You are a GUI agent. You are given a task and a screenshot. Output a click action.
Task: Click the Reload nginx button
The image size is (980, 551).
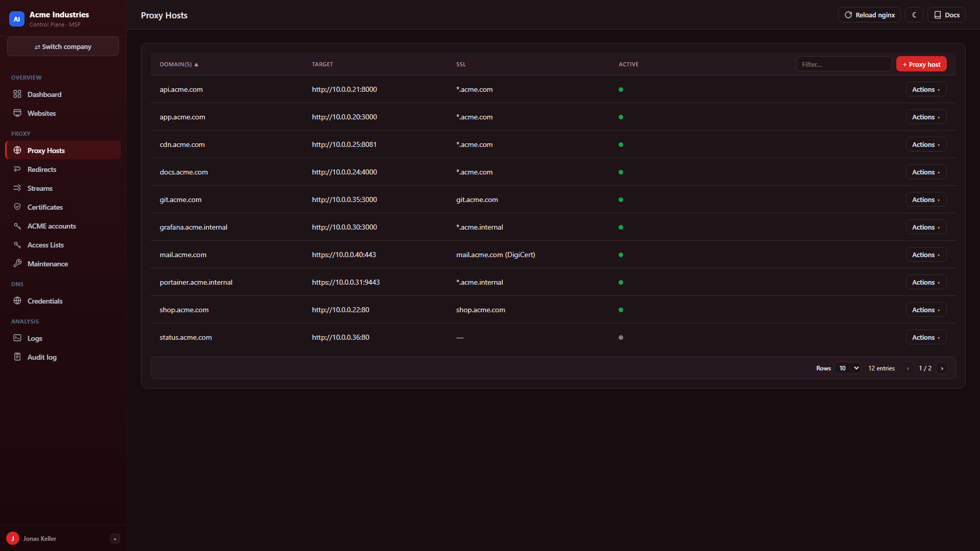pos(869,15)
